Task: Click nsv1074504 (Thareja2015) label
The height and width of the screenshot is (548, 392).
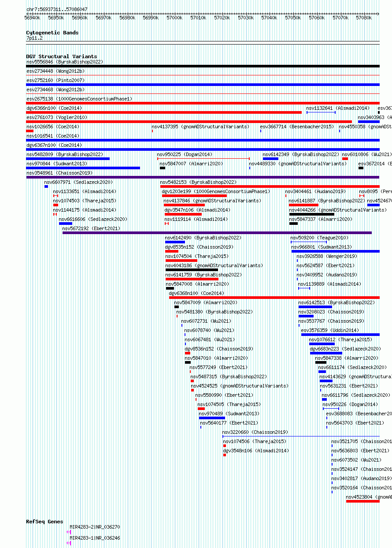Action: [197, 256]
